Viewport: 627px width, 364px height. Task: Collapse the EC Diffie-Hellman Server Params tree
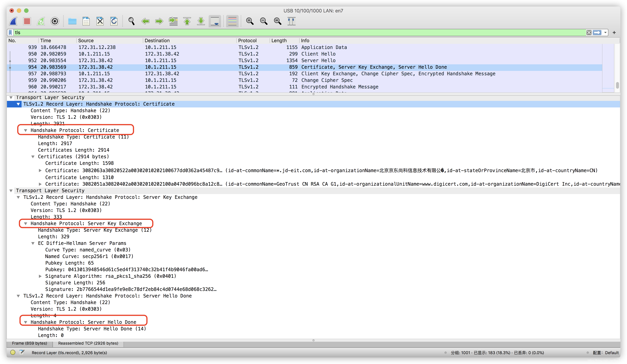tap(33, 243)
